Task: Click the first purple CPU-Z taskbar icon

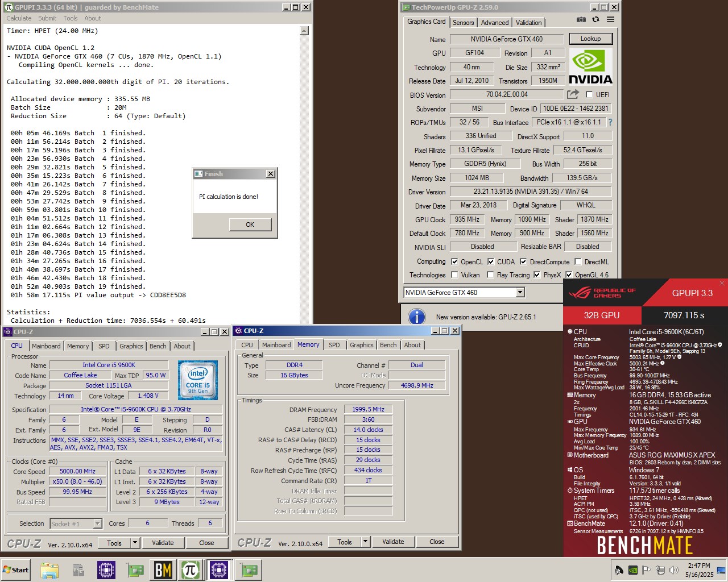Action: [106, 569]
